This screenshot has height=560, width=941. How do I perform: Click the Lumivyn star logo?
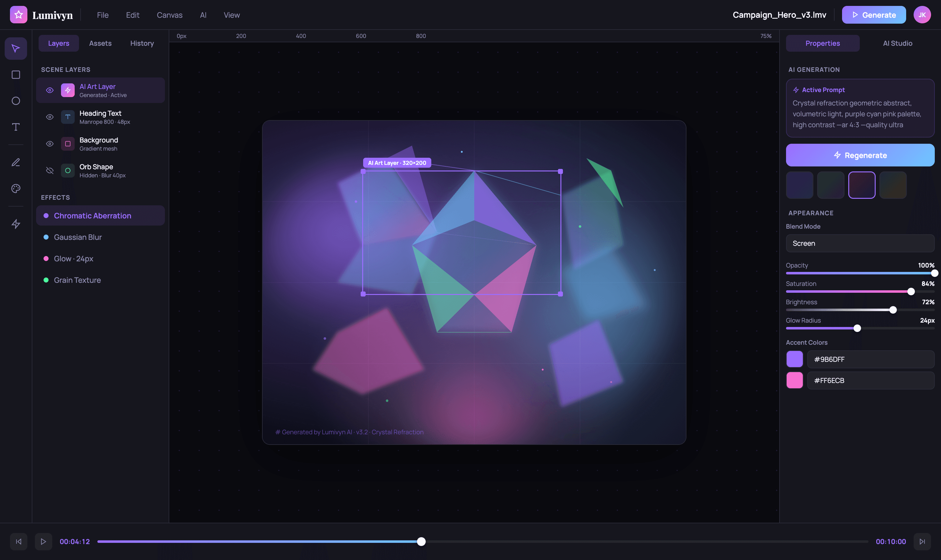18,14
